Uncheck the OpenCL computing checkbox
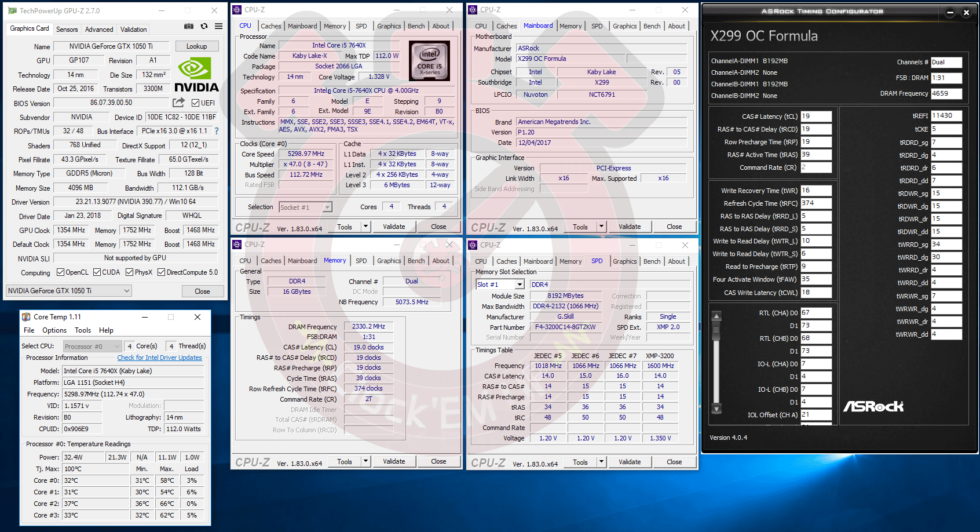Viewport: 980px width, 532px height. coord(60,272)
